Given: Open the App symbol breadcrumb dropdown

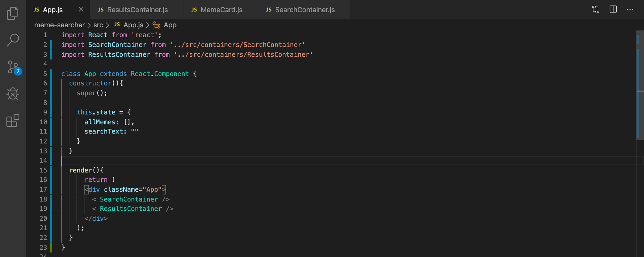Looking at the screenshot, I should pyautogui.click(x=170, y=25).
